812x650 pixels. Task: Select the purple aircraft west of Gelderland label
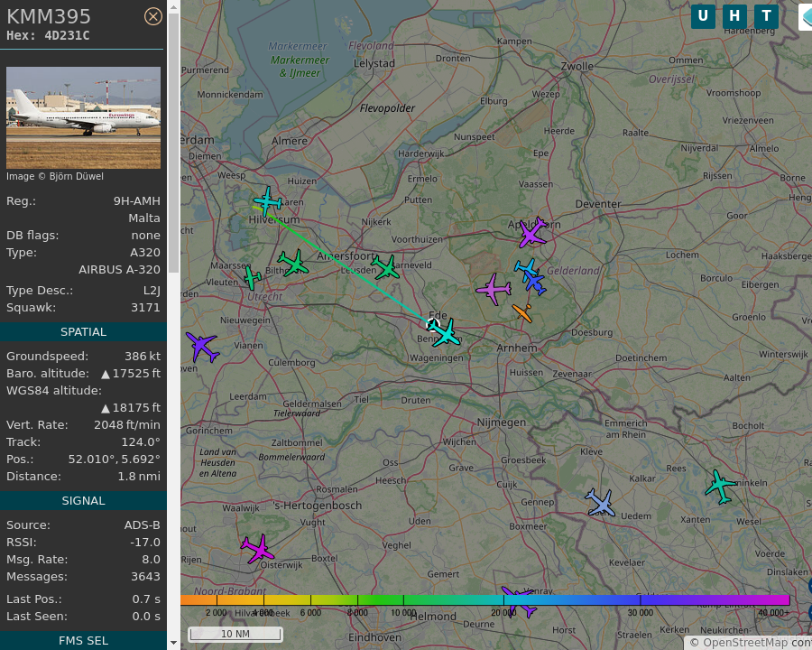point(493,289)
